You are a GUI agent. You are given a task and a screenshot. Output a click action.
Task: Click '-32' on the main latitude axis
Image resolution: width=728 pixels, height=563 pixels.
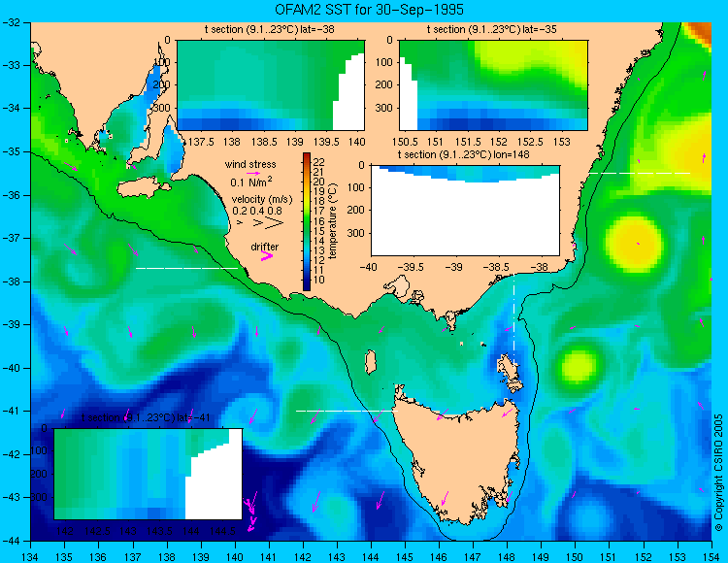(11, 21)
